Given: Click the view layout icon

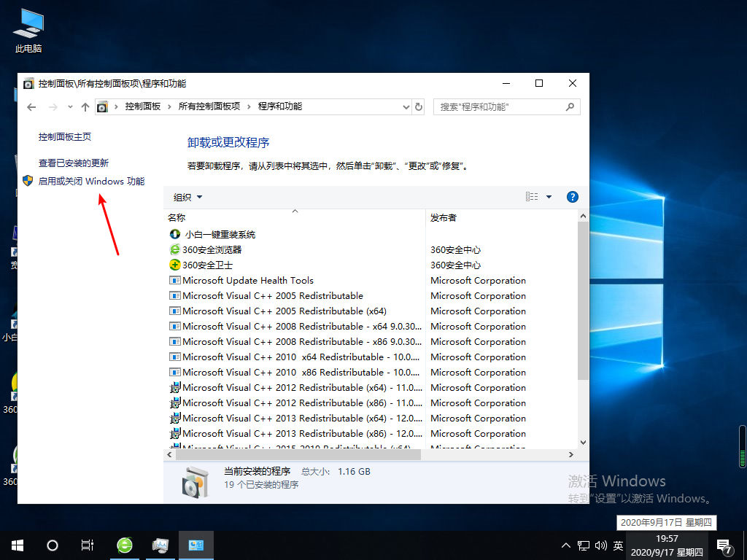Looking at the screenshot, I should tap(532, 197).
